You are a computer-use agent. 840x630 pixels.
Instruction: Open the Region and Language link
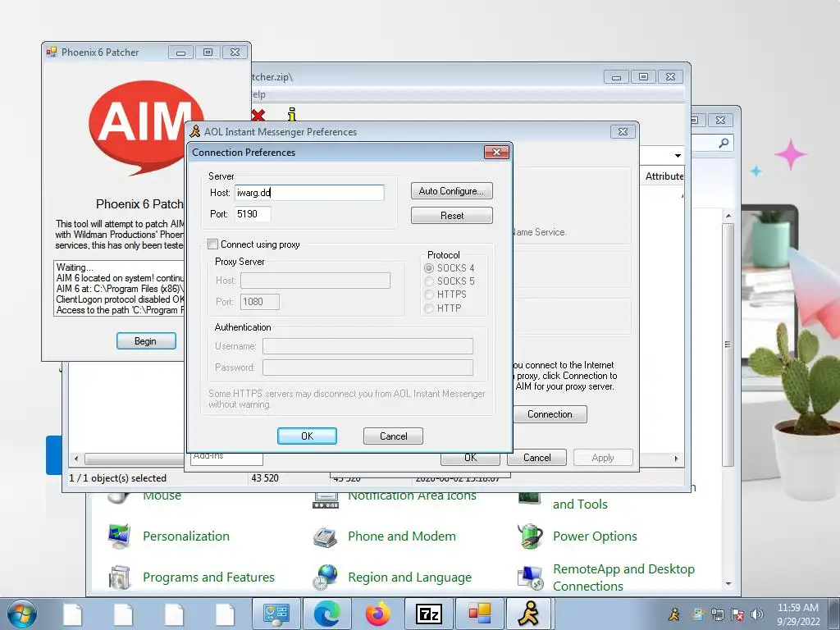410,577
